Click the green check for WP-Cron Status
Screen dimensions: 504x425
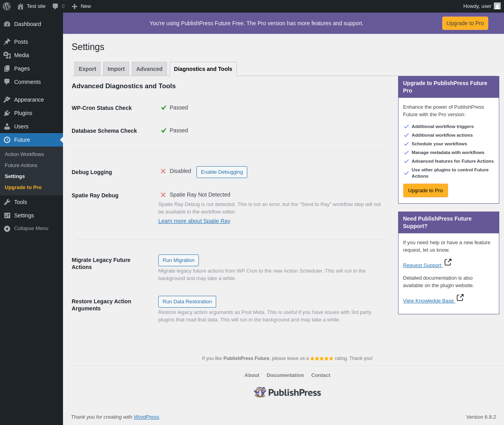(x=163, y=108)
